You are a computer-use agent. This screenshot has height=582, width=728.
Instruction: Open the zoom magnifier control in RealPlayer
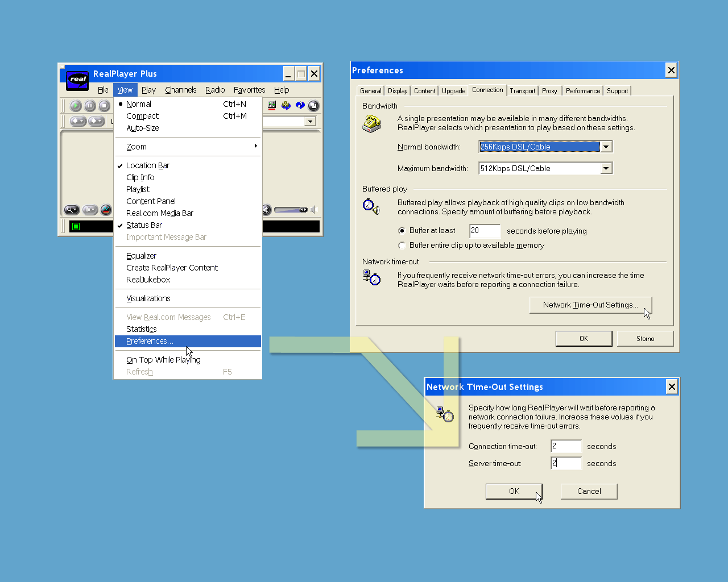click(71, 209)
